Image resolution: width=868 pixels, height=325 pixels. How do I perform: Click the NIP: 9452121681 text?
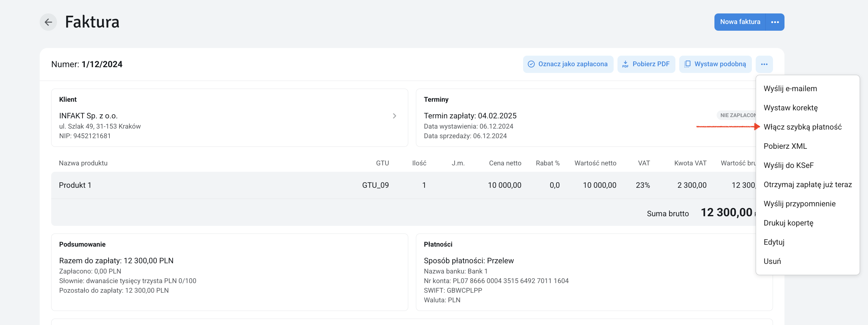point(85,136)
